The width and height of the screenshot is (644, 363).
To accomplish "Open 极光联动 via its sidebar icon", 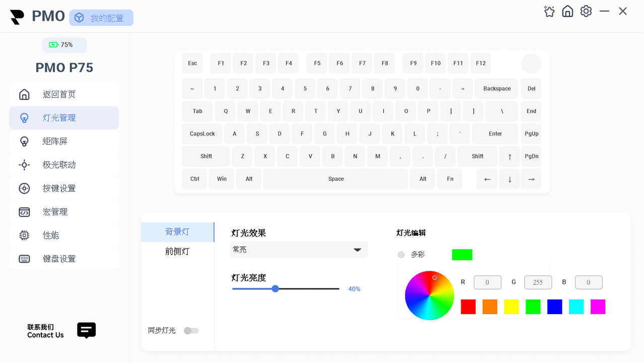I will pos(24,165).
